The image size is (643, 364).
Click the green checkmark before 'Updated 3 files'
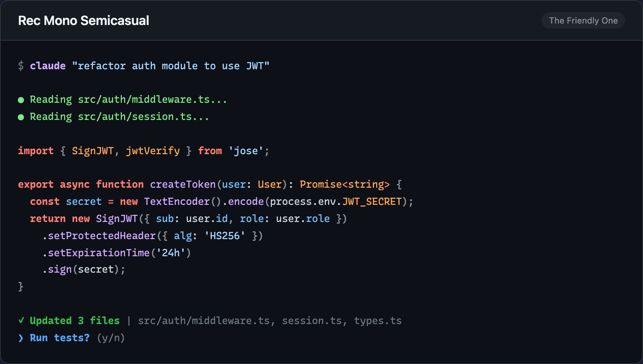coord(21,320)
